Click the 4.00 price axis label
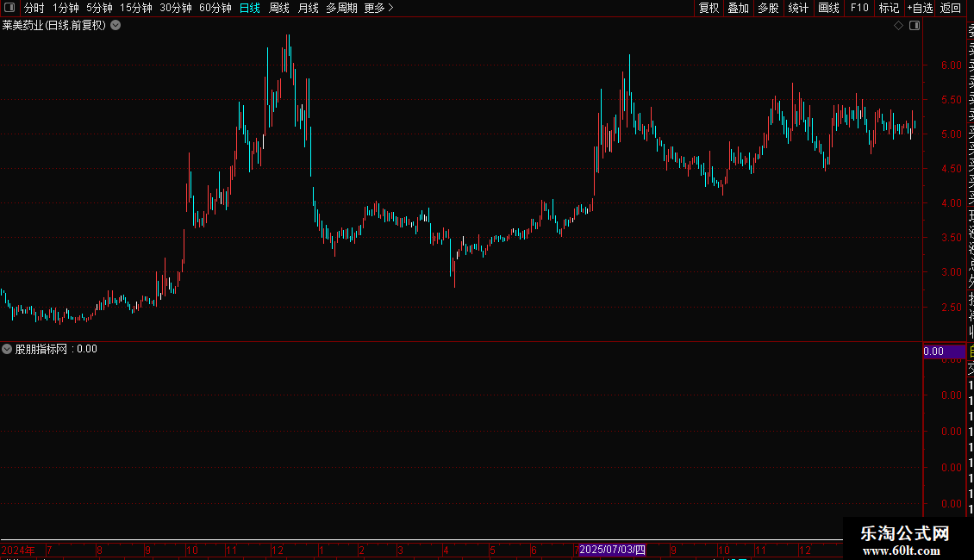The width and height of the screenshot is (974, 560). 951,203
